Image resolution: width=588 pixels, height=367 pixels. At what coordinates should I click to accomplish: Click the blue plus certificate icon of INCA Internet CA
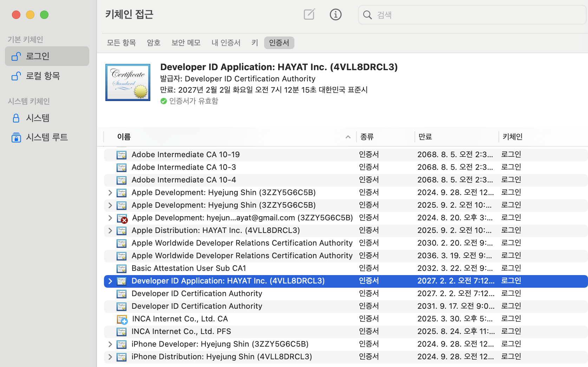[122, 320]
